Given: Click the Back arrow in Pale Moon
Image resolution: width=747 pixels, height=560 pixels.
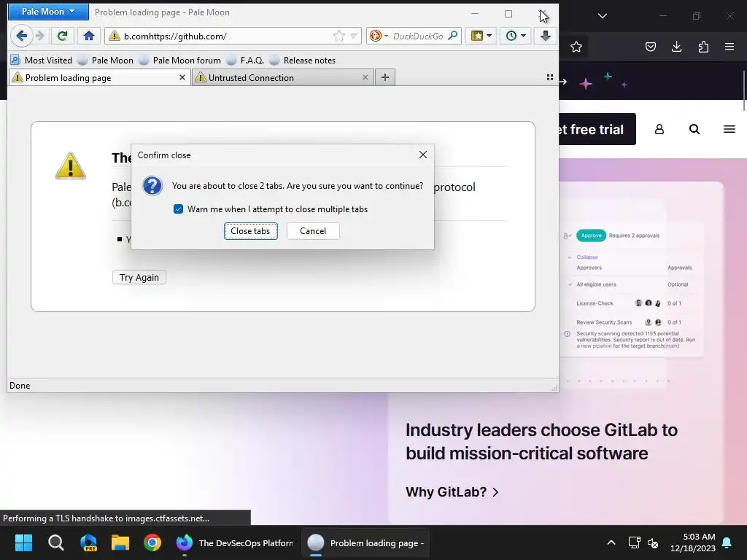Looking at the screenshot, I should (x=21, y=36).
